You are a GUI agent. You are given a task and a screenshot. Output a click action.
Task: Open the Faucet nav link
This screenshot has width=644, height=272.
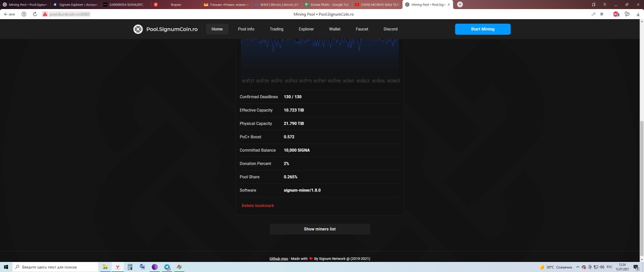click(x=362, y=29)
